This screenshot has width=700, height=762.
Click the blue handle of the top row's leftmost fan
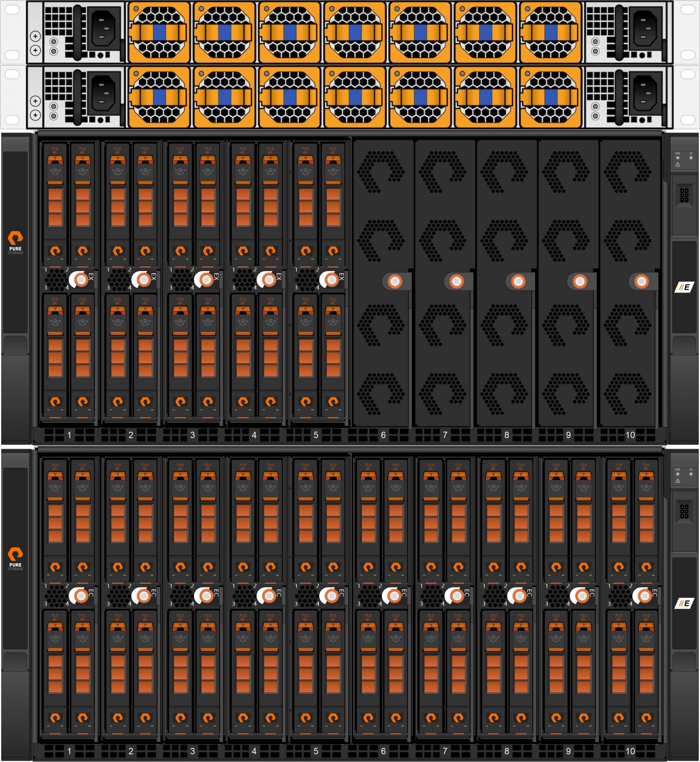[x=159, y=33]
